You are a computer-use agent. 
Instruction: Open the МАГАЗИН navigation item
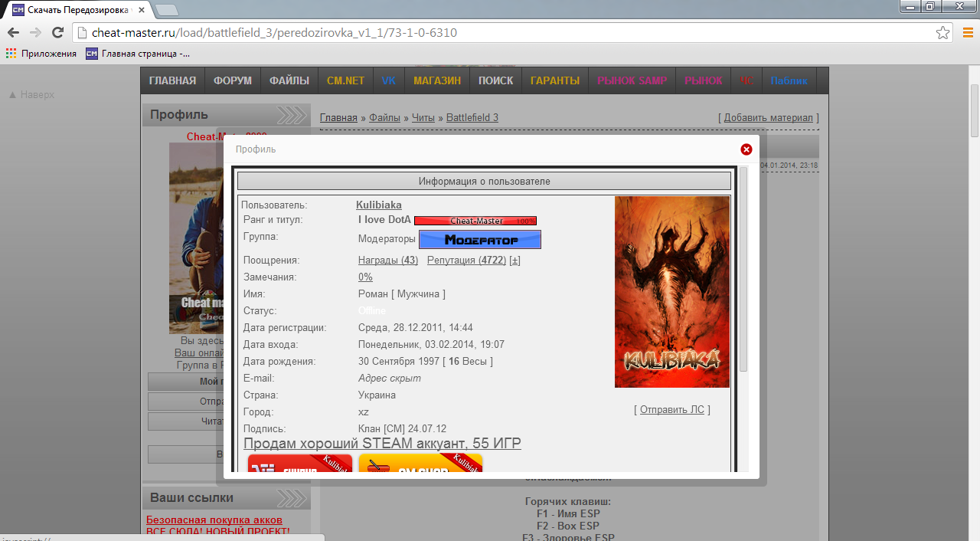pyautogui.click(x=437, y=80)
